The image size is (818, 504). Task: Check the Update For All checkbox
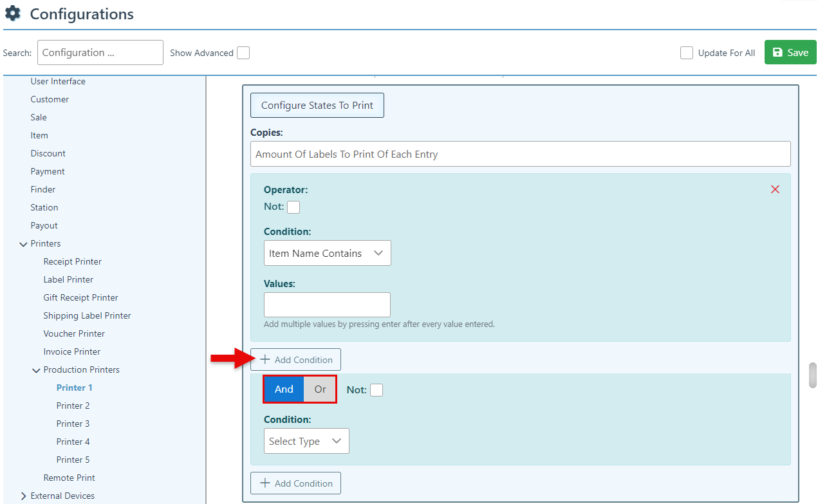pos(687,53)
